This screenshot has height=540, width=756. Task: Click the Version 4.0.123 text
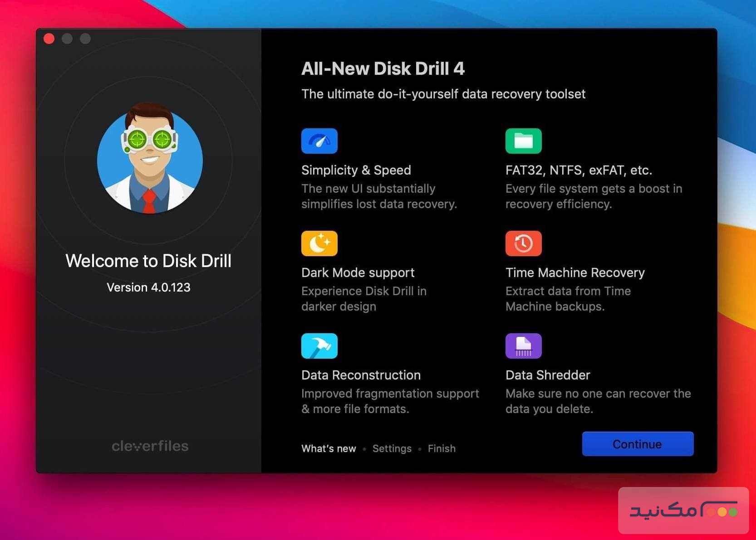tap(148, 287)
